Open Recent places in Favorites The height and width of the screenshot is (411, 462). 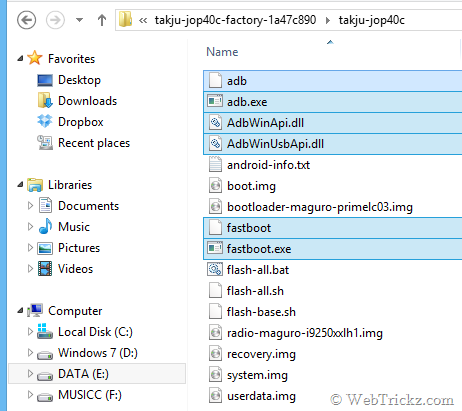94,143
